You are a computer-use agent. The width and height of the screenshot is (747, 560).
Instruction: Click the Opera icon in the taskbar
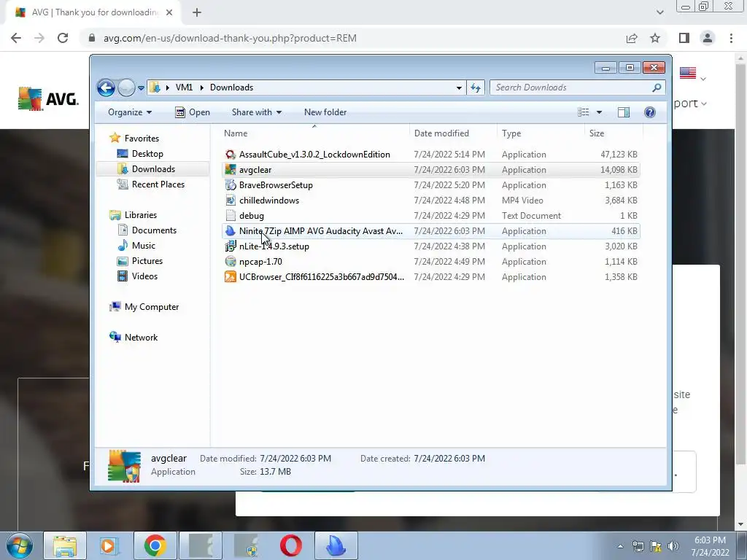290,545
